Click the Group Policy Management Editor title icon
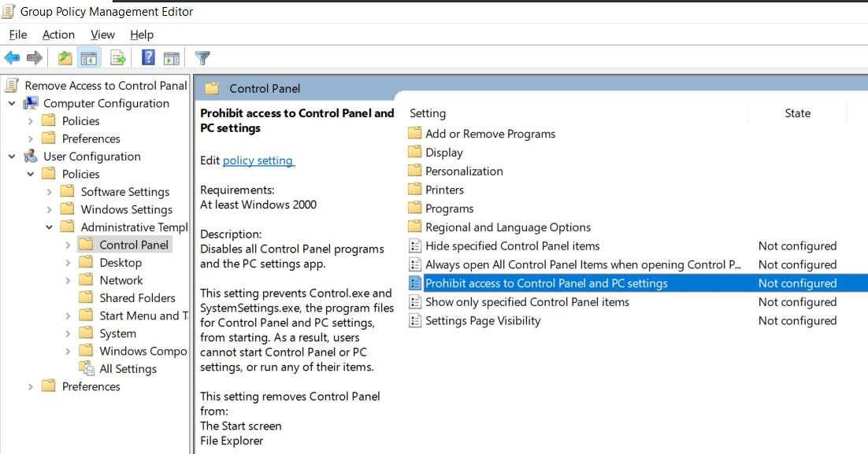 point(8,11)
